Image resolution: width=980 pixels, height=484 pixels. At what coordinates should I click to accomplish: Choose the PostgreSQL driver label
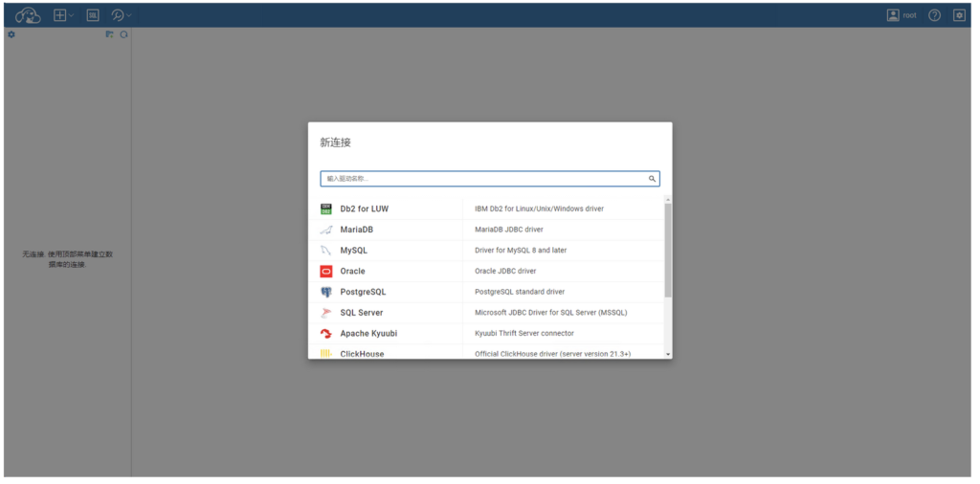pos(363,292)
